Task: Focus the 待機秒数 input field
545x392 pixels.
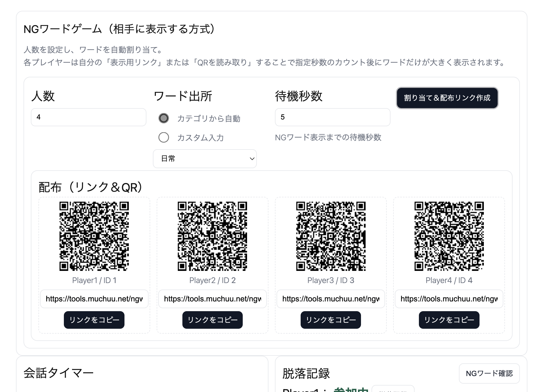Action: pos(333,117)
